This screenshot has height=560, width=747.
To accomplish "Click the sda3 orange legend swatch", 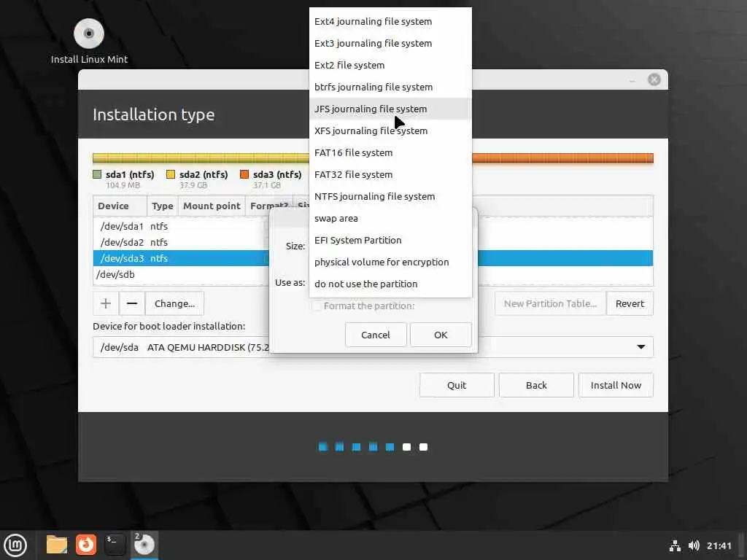I will click(x=244, y=174).
